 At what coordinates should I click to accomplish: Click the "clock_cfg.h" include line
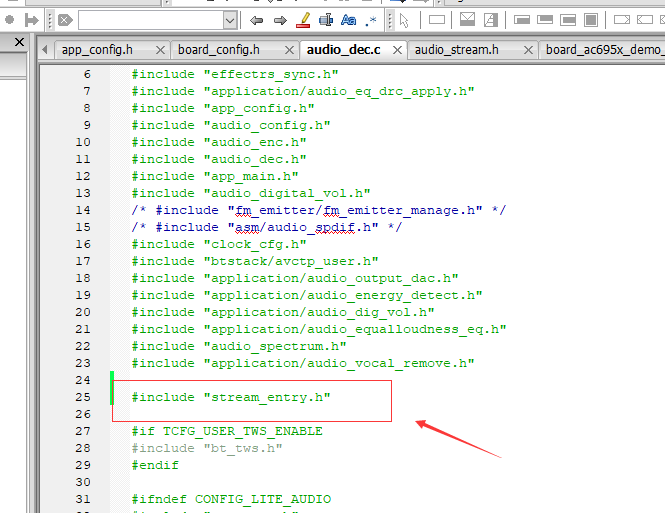point(219,244)
